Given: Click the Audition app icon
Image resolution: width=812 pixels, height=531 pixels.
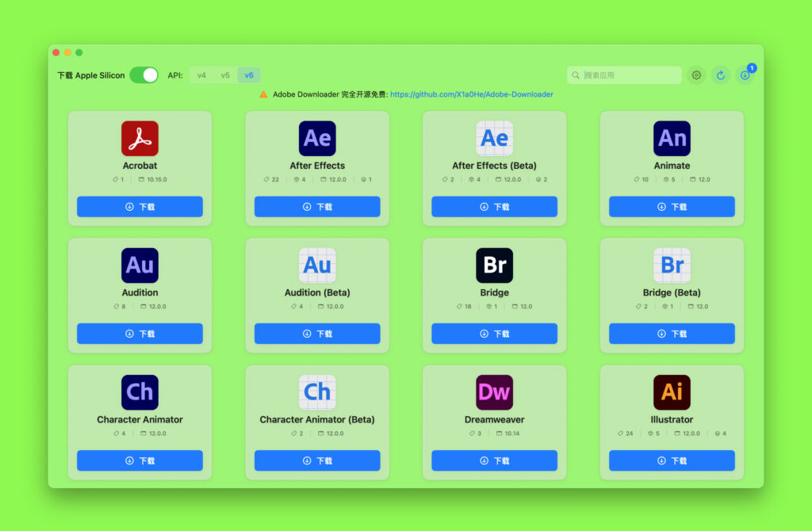Looking at the screenshot, I should point(140,265).
